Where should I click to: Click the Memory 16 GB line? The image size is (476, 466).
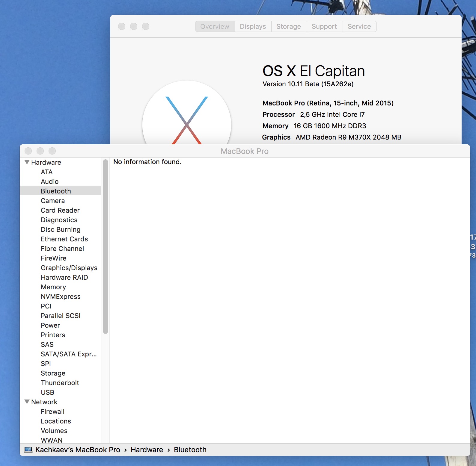(314, 126)
